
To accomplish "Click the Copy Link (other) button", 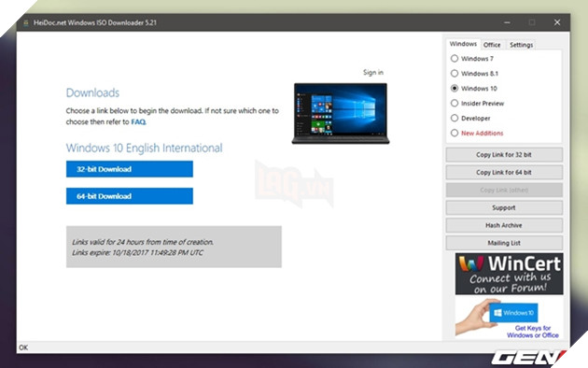I will (x=504, y=190).
